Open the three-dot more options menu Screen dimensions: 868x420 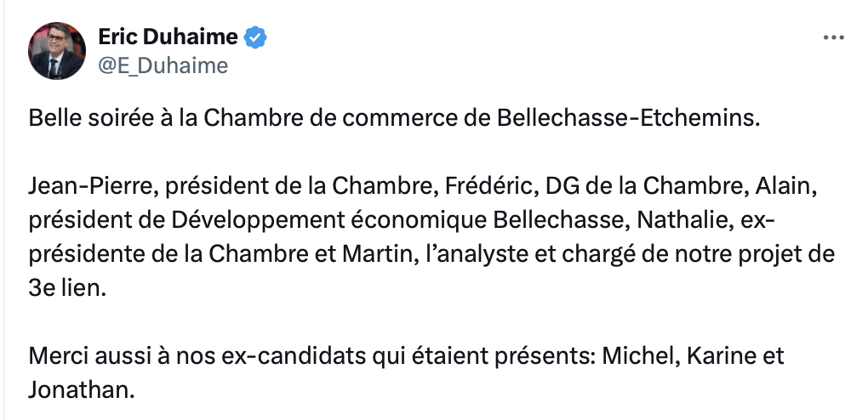[833, 37]
